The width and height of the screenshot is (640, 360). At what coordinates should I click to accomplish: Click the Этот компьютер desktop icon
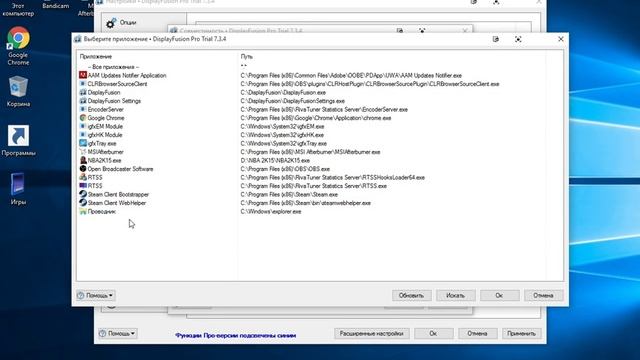tap(18, 9)
